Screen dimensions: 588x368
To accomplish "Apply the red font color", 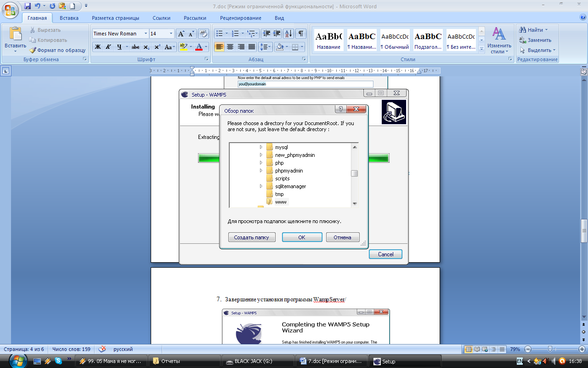I will tap(199, 47).
